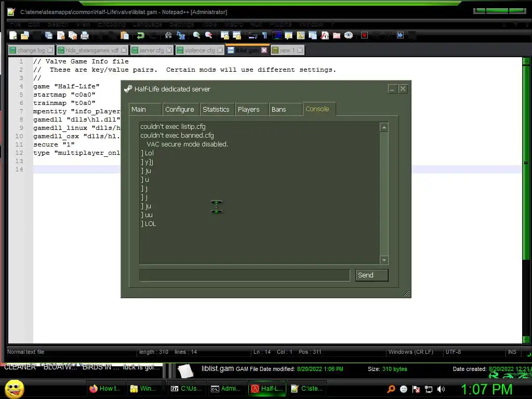Viewport: 532px width, 399px height.
Task: Switch to the hlds_steamgames.vdf tab
Action: [92, 50]
